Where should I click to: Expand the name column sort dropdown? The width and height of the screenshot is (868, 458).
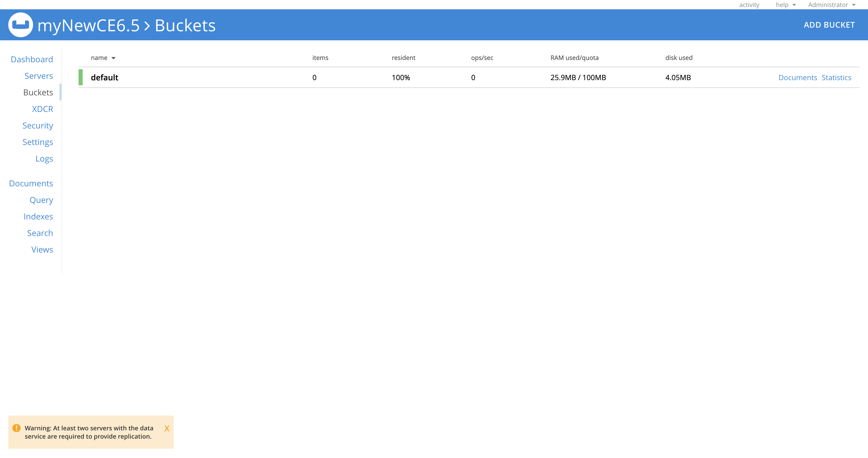(114, 57)
